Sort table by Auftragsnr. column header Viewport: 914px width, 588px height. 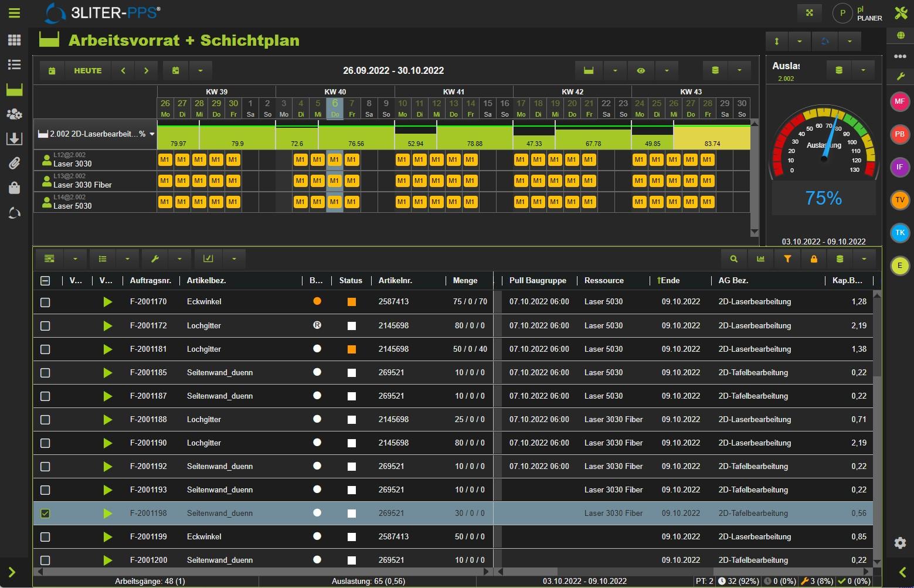151,281
